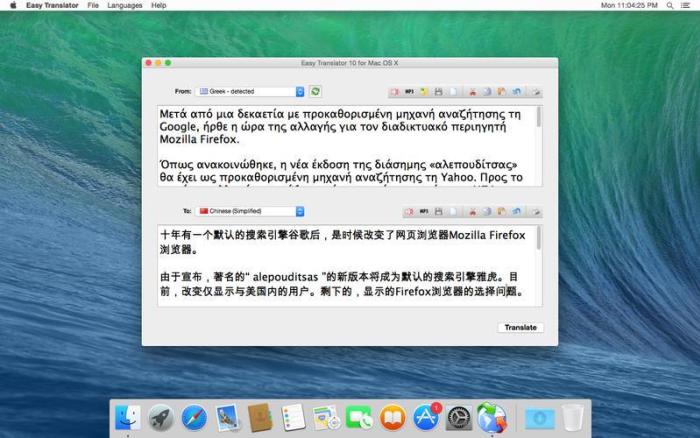Click the new document icon in the translation toolbar

(x=453, y=212)
